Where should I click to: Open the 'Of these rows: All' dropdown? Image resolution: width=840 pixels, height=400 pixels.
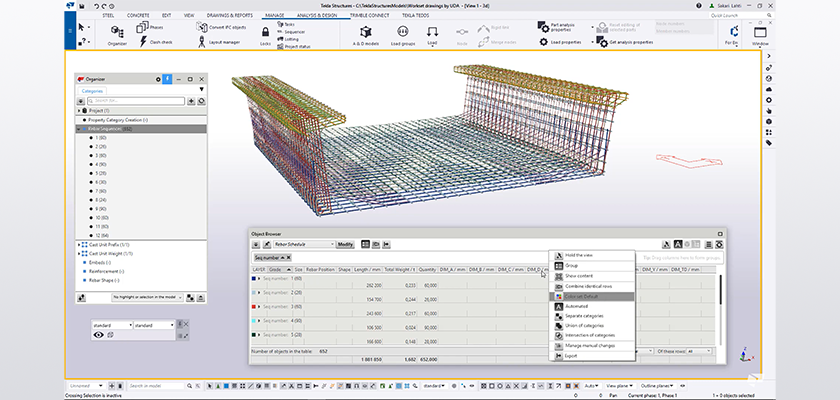pyautogui.click(x=699, y=351)
